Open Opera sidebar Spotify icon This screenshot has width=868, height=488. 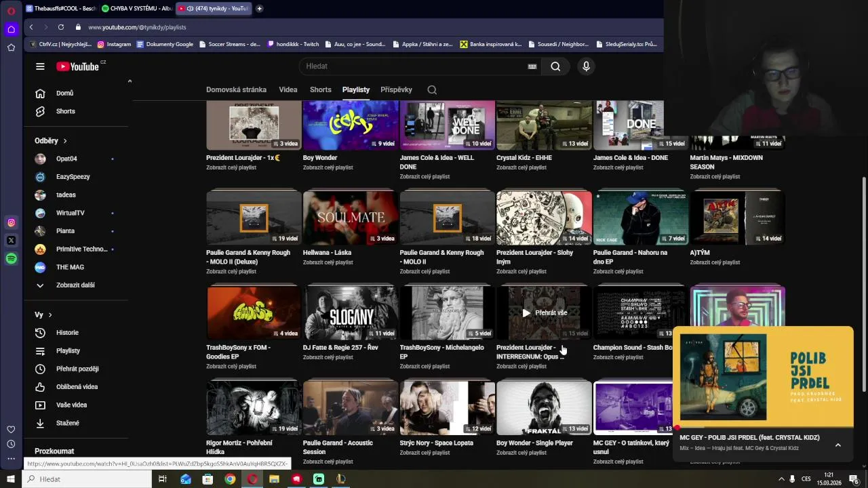(11, 259)
